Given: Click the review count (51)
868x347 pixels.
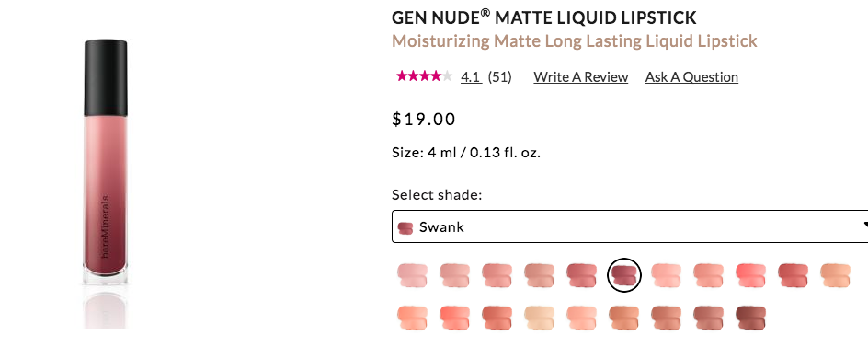Looking at the screenshot, I should pos(500,77).
